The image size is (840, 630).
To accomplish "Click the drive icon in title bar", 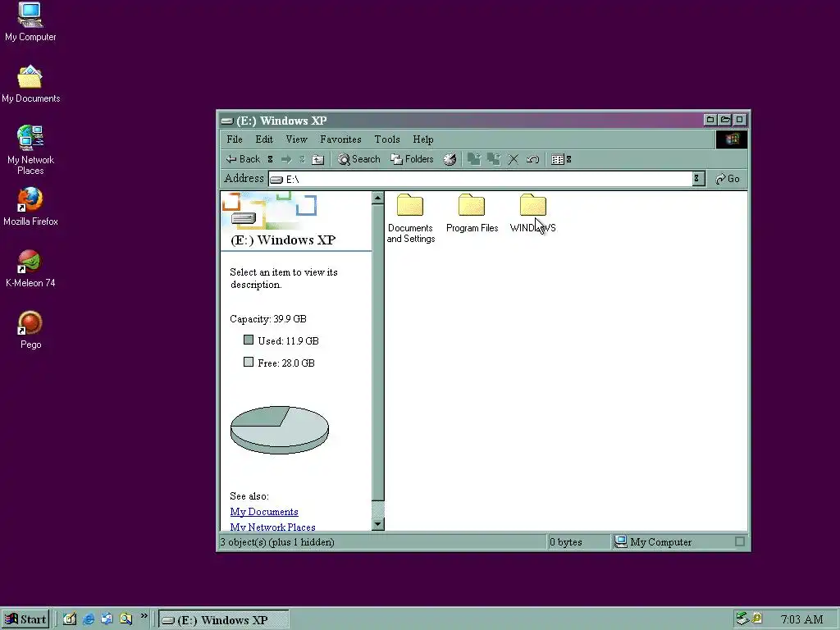I will (x=227, y=121).
